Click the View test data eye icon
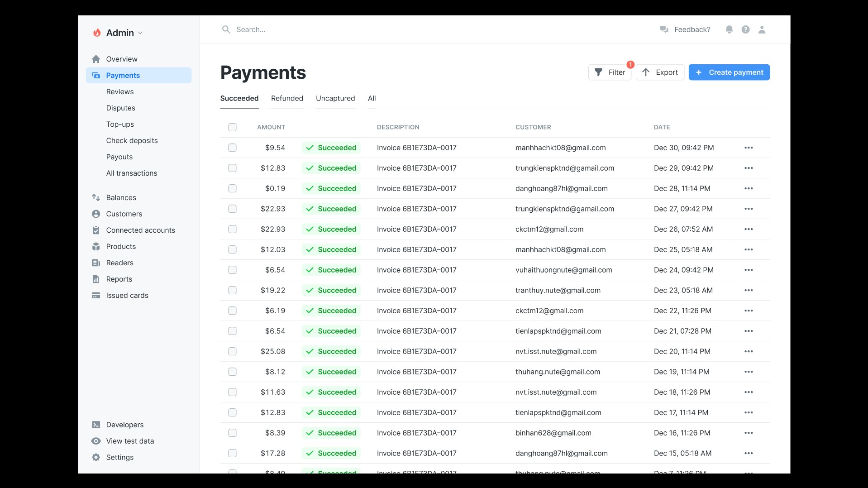 click(96, 441)
